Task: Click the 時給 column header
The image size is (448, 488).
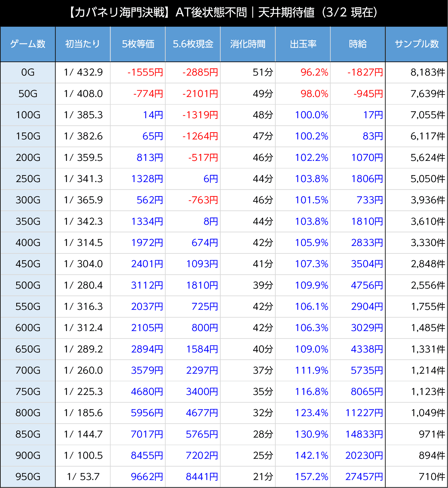Action: [x=358, y=44]
